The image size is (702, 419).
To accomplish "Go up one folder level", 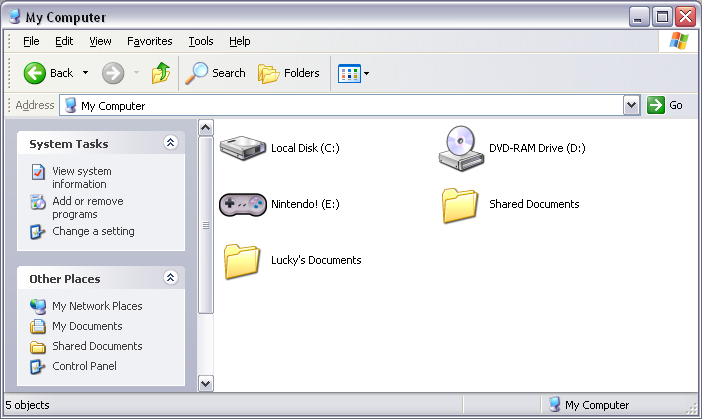I will pos(161,73).
